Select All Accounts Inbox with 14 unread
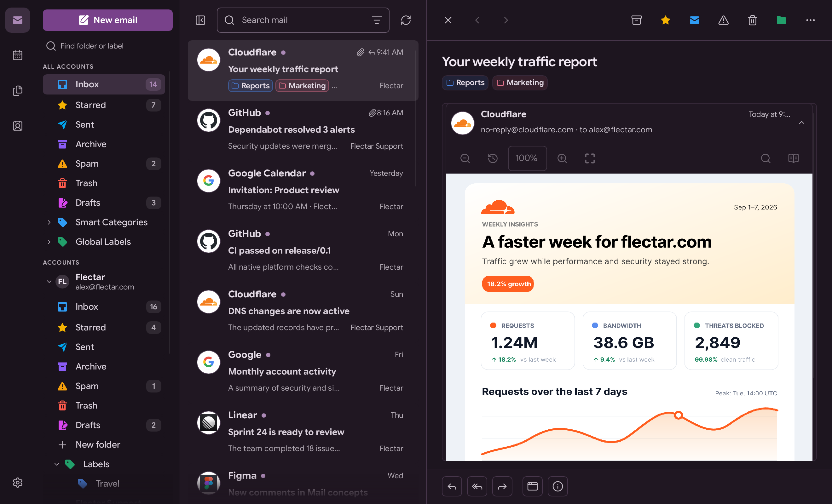832x504 pixels. pyautogui.click(x=104, y=84)
